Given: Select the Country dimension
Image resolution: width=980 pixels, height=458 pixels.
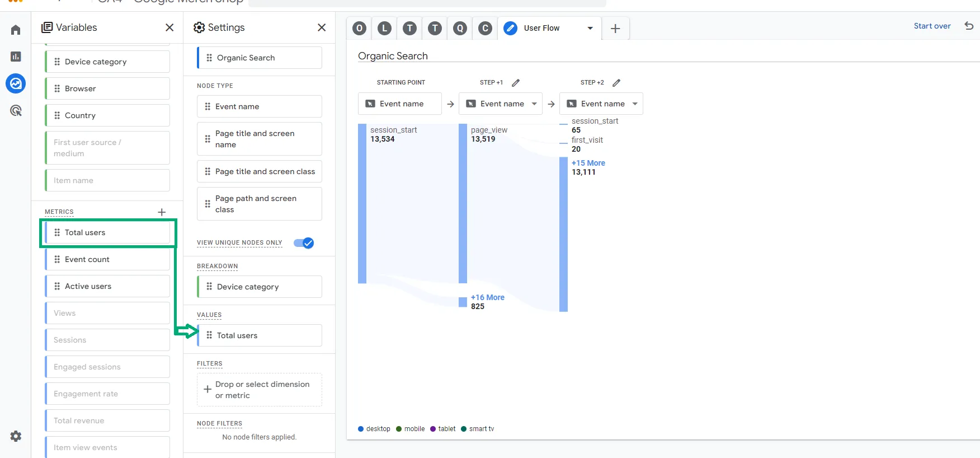Looking at the screenshot, I should click(107, 115).
